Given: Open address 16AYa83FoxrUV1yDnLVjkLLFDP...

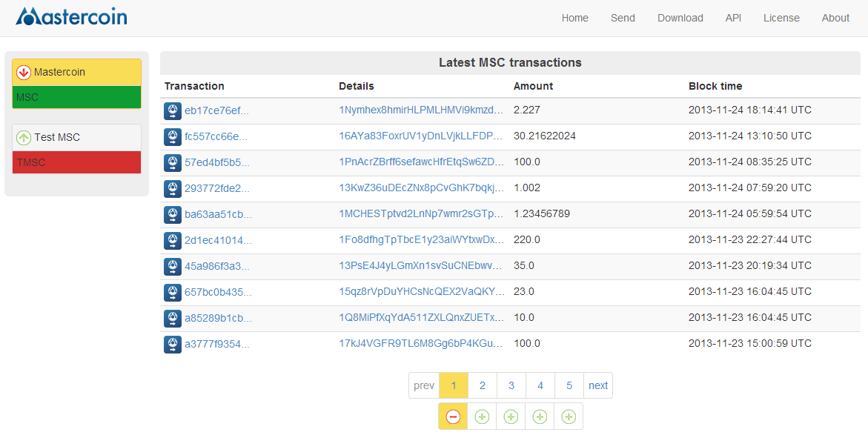Looking at the screenshot, I should (x=421, y=136).
